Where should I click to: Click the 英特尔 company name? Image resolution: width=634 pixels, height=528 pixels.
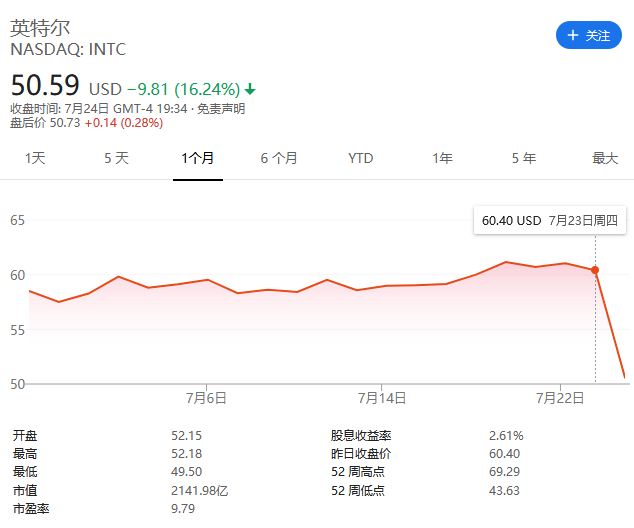(x=40, y=28)
